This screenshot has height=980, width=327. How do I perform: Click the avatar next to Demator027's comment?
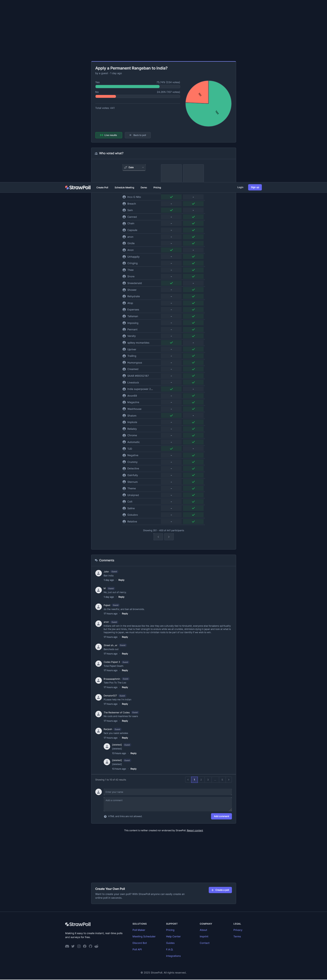98,697
